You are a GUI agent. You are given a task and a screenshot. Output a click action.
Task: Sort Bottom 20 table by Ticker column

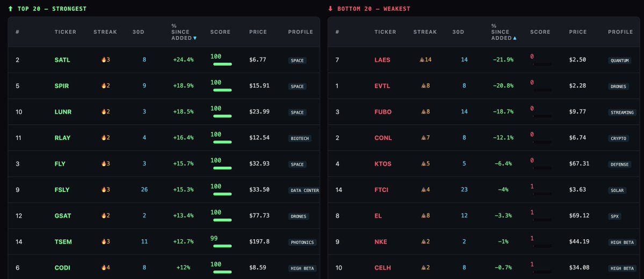click(385, 32)
